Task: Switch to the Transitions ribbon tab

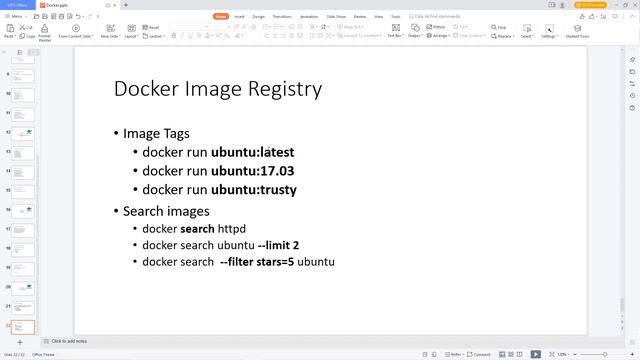Action: click(282, 16)
